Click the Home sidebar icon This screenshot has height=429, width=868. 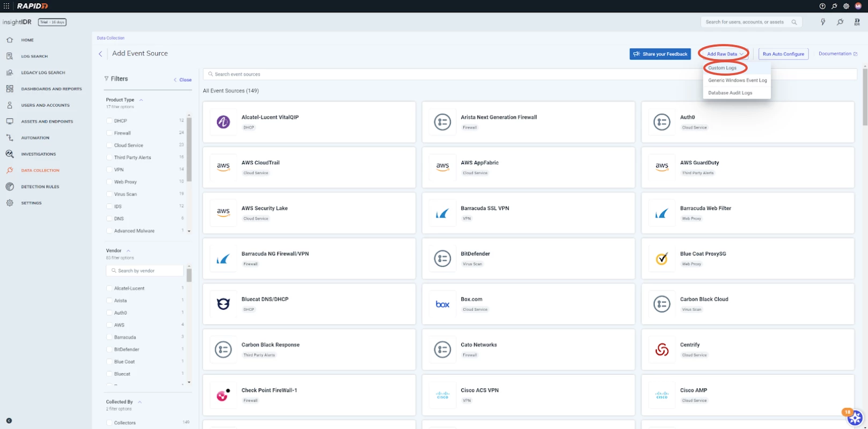(x=10, y=40)
